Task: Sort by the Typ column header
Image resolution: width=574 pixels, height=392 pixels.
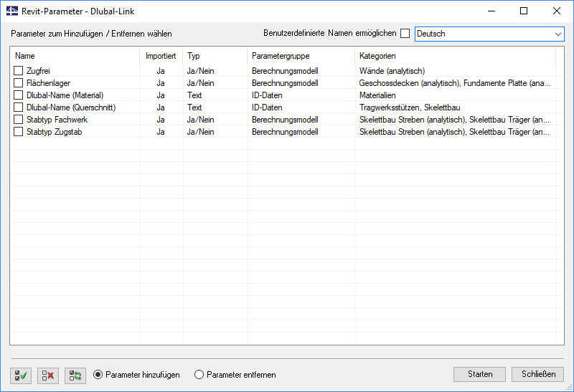Action: pos(215,56)
